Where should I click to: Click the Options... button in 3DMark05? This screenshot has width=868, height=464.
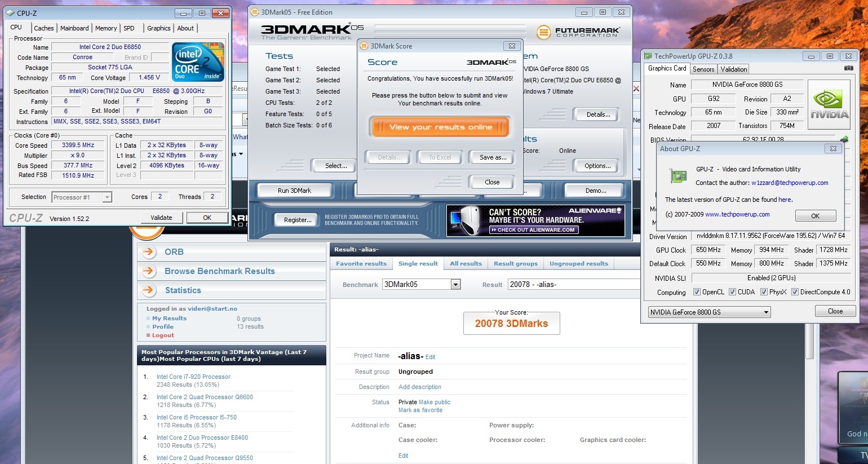[597, 166]
